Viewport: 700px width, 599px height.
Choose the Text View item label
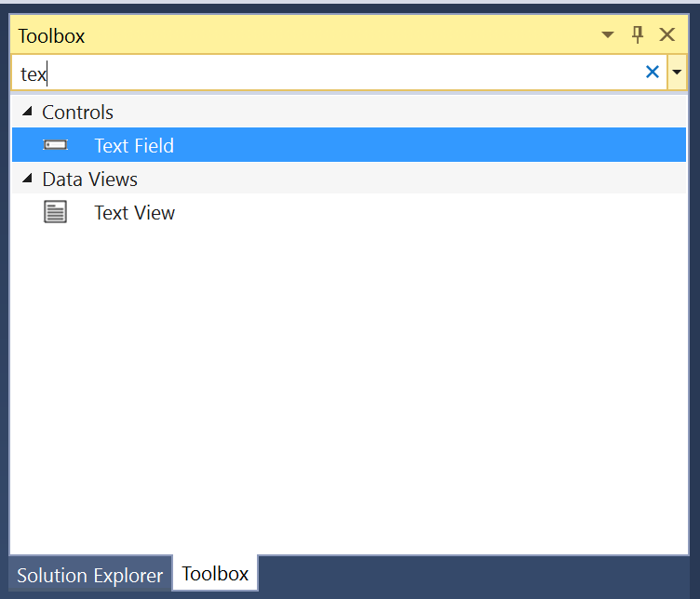(x=134, y=213)
